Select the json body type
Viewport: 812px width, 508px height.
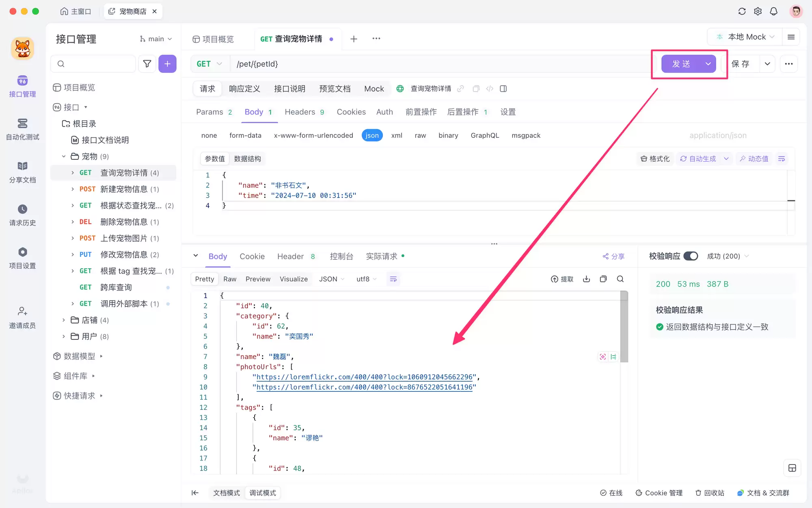pyautogui.click(x=372, y=135)
